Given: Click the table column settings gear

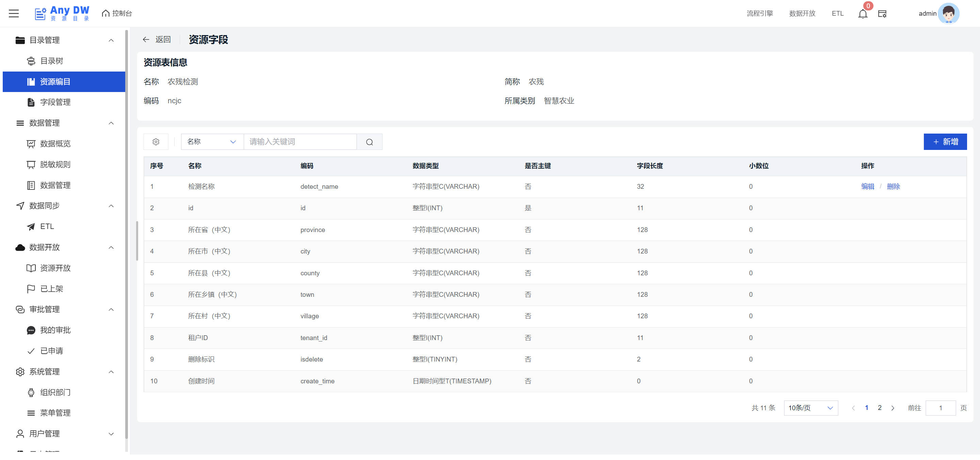Looking at the screenshot, I should coord(156,142).
